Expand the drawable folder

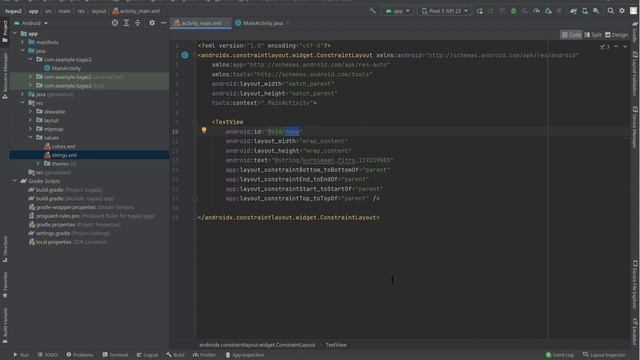pyautogui.click(x=30, y=111)
